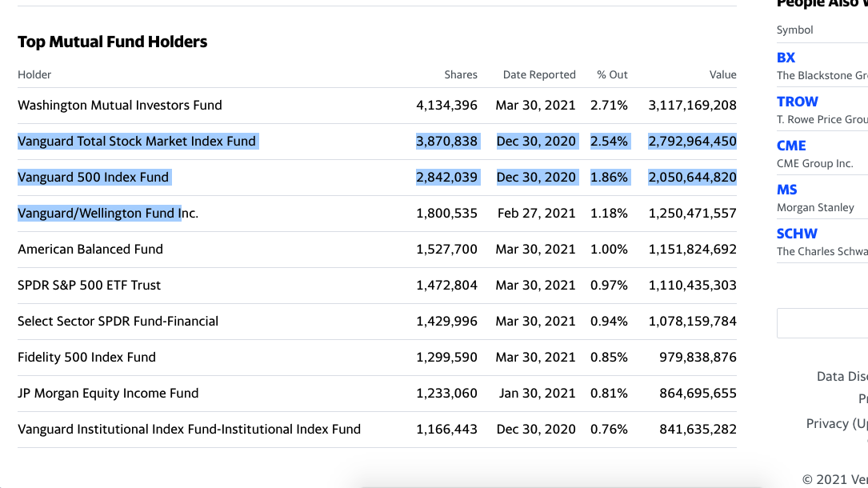Open the TROW ticker symbol link

click(797, 102)
